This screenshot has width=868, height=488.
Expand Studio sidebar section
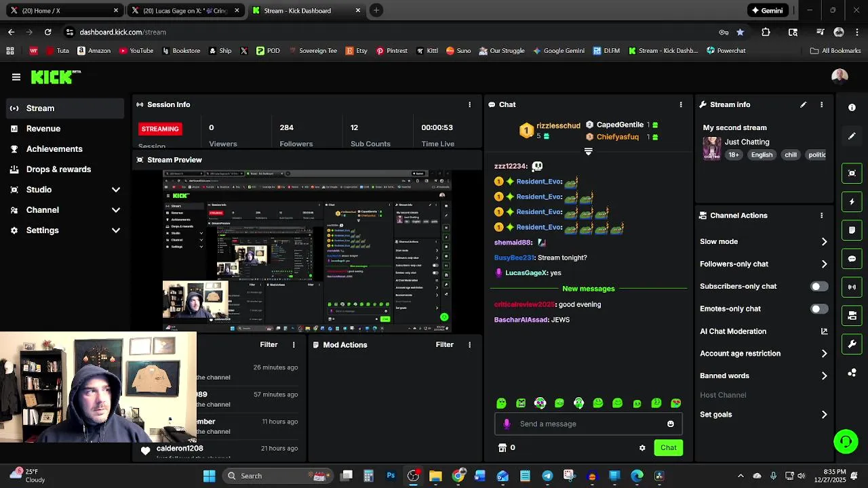66,190
